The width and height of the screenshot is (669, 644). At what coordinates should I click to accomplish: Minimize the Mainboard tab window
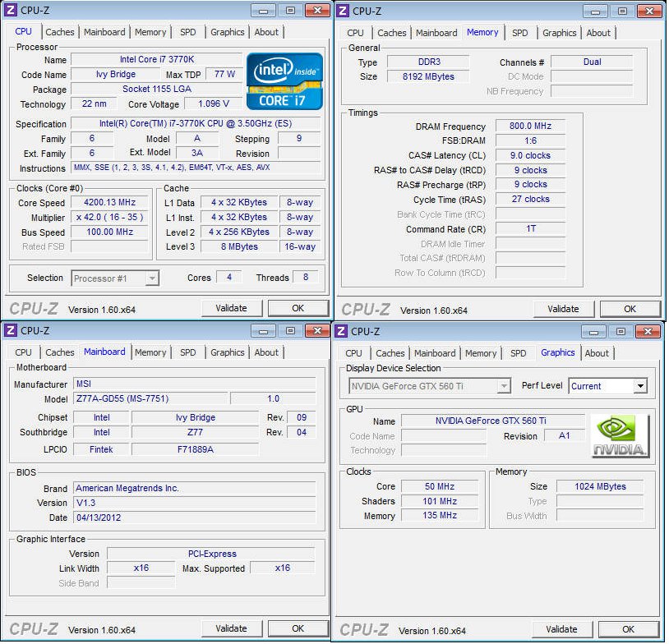[x=263, y=331]
